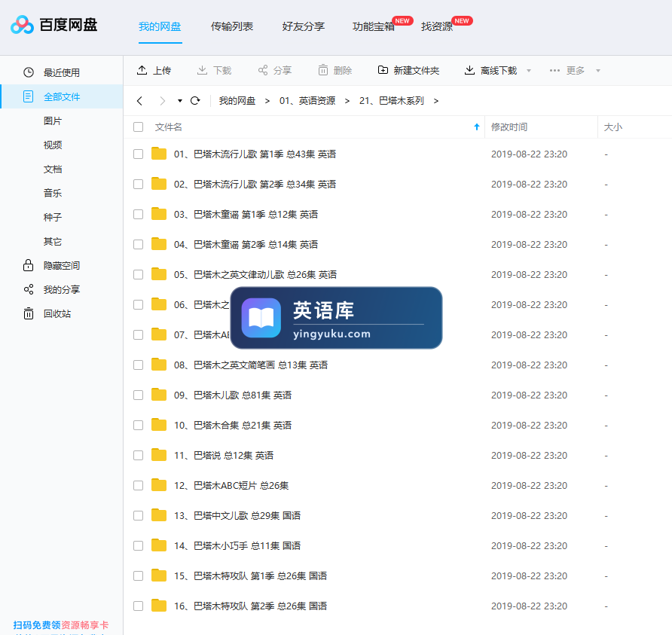The height and width of the screenshot is (635, 672).
Task: Open folder icon for 09 巴塔木儿歌 总81集
Action: tap(159, 394)
